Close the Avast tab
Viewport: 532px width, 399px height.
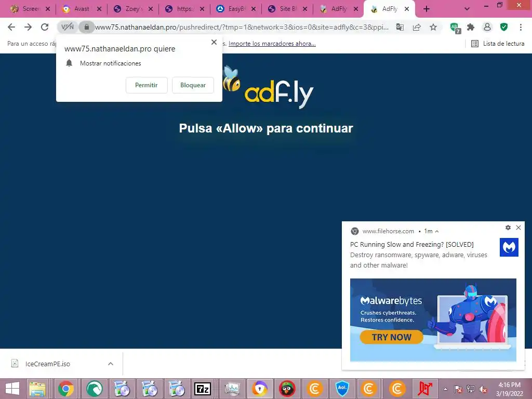coord(99,9)
